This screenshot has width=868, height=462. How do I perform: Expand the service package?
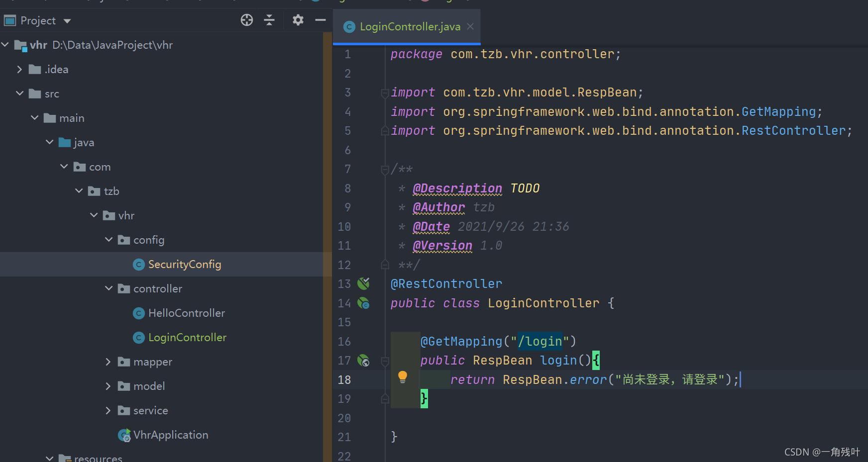coord(108,410)
